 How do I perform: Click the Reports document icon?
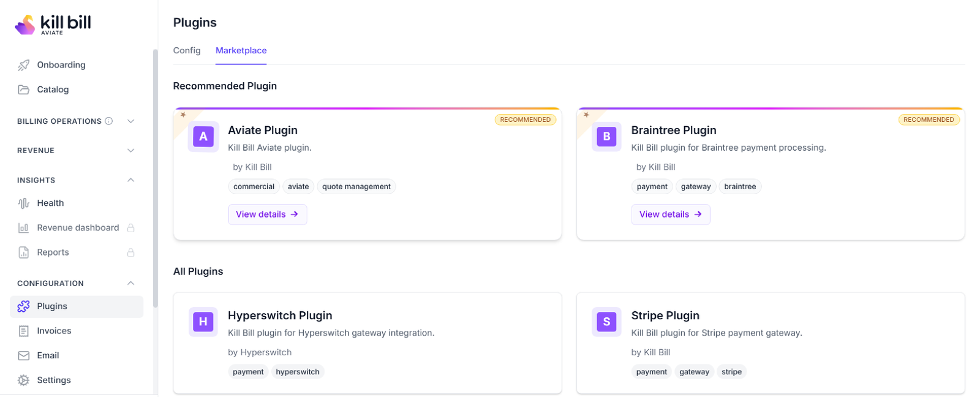[x=24, y=252]
